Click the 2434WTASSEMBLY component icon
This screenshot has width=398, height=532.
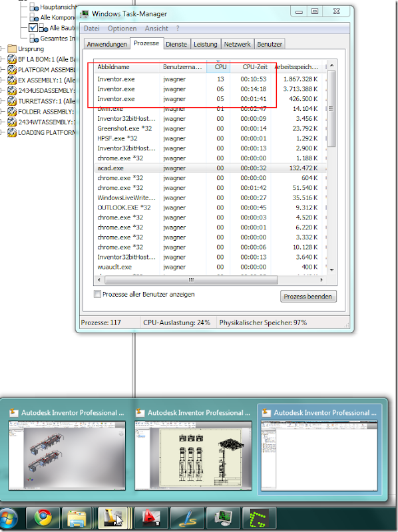(x=12, y=122)
